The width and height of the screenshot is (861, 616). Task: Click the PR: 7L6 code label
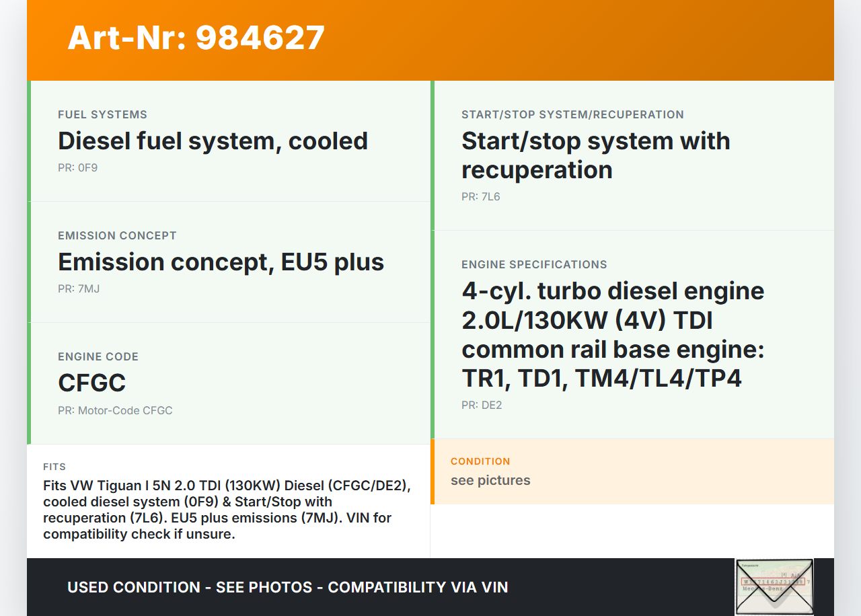coord(480,197)
